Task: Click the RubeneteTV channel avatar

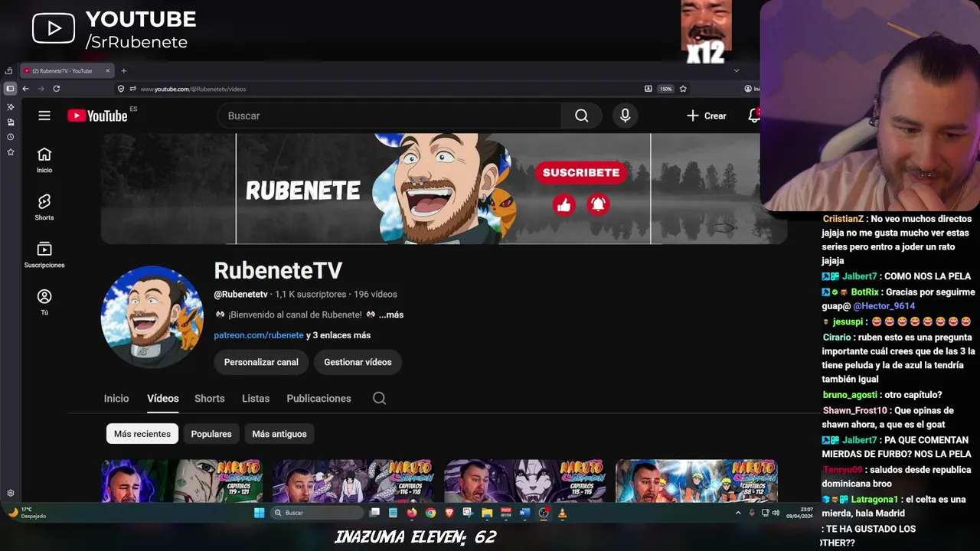Action: (152, 317)
